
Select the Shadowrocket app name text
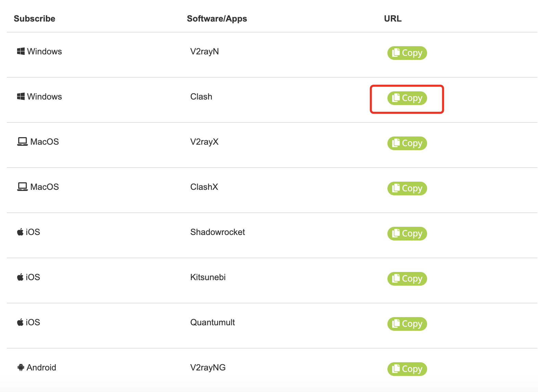(x=217, y=232)
